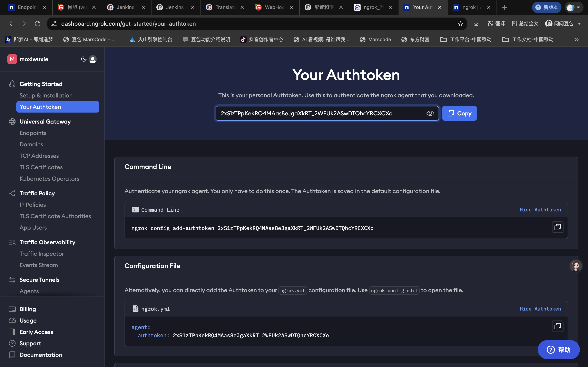Screen dimensions: 588x367
Task: Open 问问豆包 dropdown arrow
Action: [x=579, y=24]
